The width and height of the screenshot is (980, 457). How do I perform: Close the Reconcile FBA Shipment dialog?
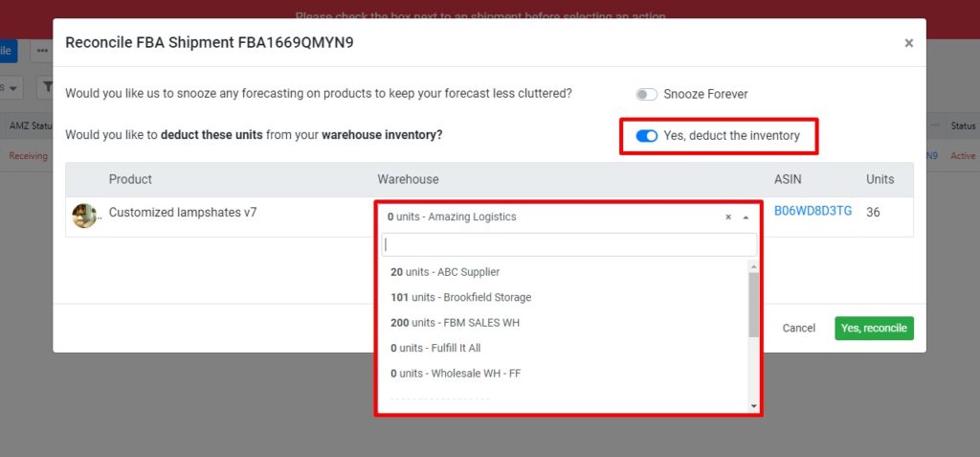click(x=908, y=43)
